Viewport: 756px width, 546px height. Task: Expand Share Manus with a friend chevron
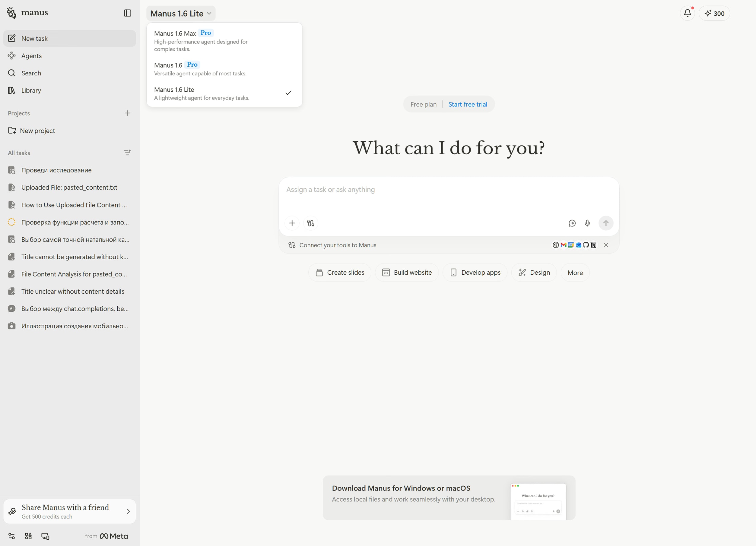128,511
